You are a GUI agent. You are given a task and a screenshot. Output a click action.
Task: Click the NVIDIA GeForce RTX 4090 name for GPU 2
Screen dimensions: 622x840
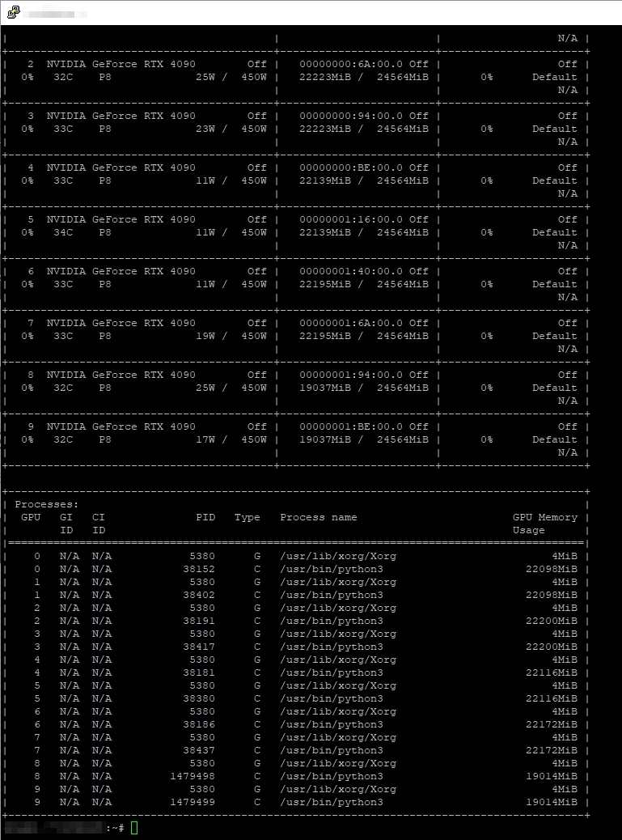[x=121, y=64]
